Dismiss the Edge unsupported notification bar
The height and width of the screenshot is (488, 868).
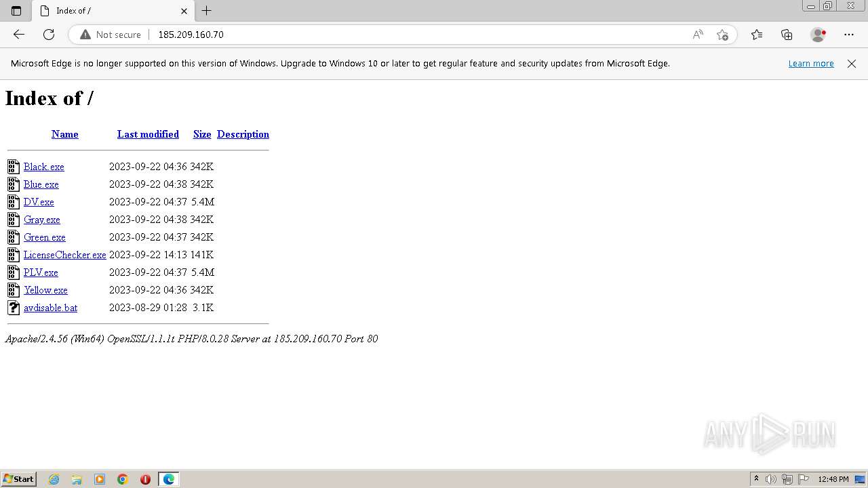[x=852, y=64]
